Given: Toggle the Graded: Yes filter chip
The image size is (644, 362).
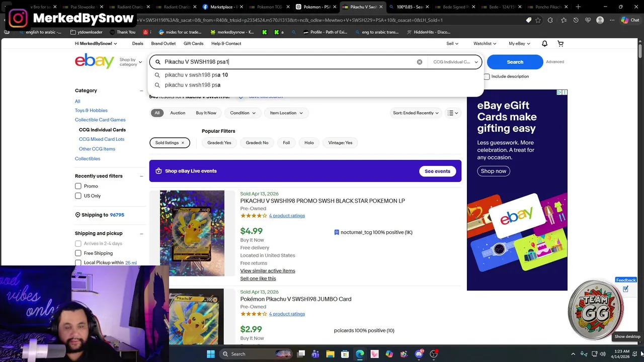Looking at the screenshot, I should [219, 143].
